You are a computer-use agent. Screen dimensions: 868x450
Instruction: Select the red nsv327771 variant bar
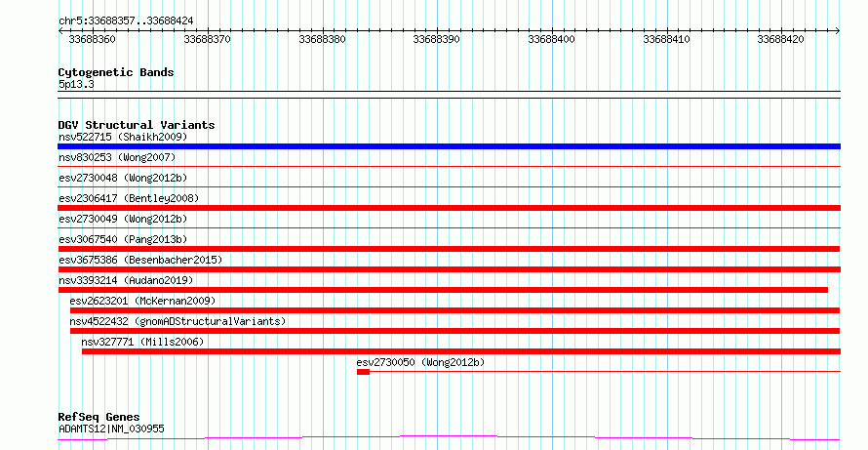coord(461,351)
